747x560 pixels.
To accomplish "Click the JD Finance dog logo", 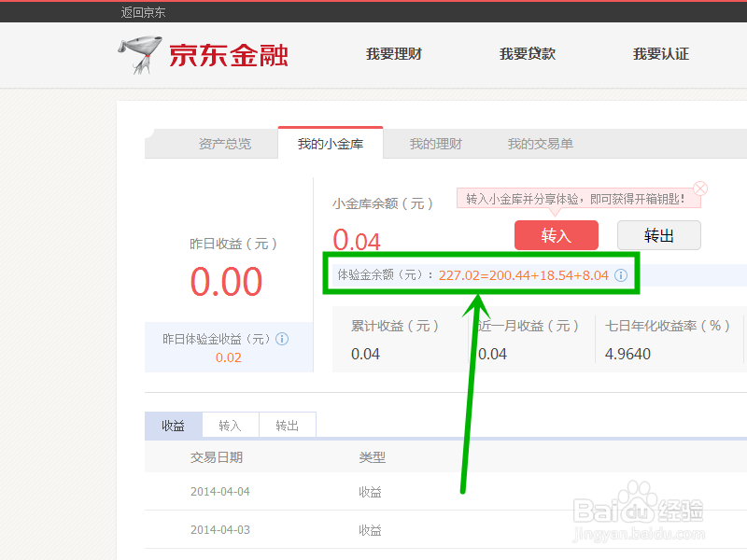I will point(140,55).
